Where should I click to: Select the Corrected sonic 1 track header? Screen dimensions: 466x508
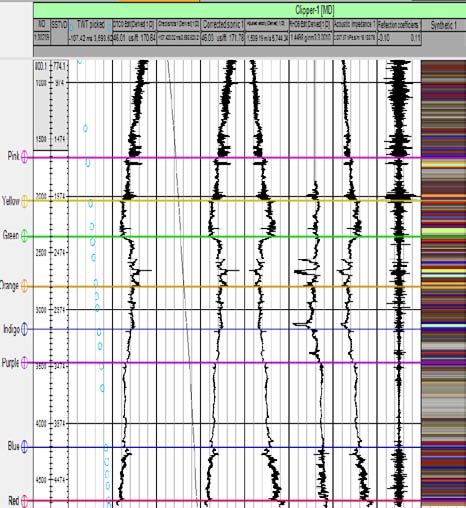point(223,25)
